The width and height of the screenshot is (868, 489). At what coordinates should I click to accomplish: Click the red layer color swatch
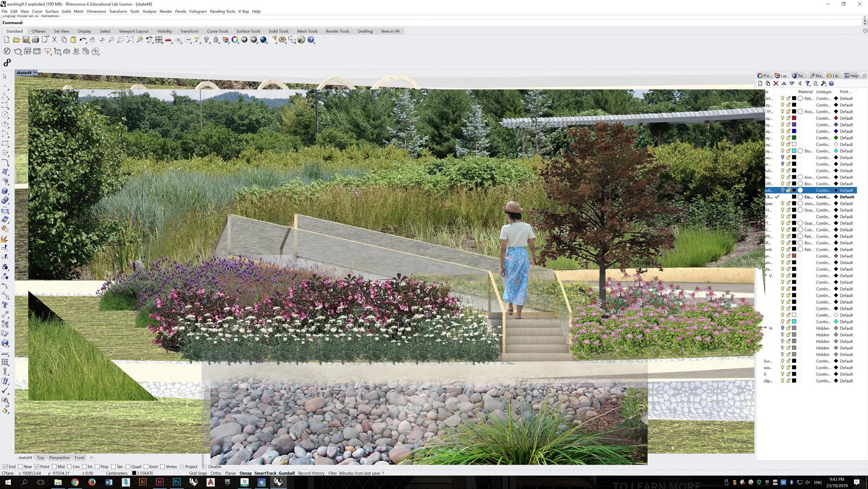(x=794, y=118)
